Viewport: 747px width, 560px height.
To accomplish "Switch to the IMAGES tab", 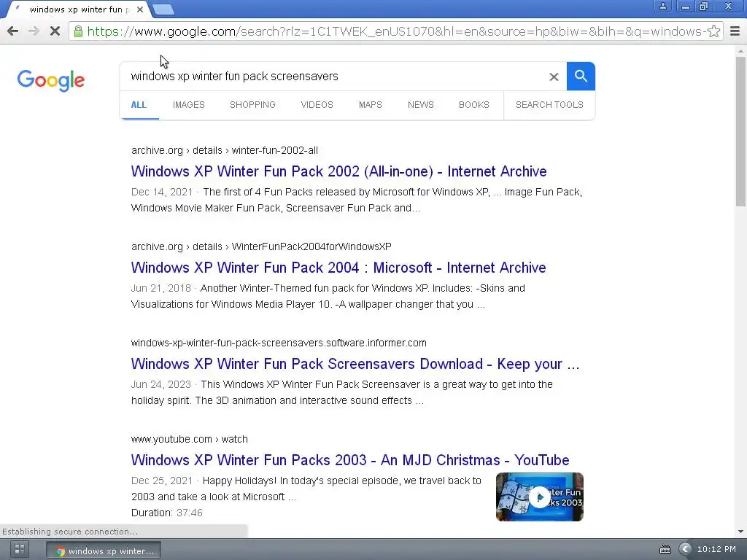I will pos(189,105).
